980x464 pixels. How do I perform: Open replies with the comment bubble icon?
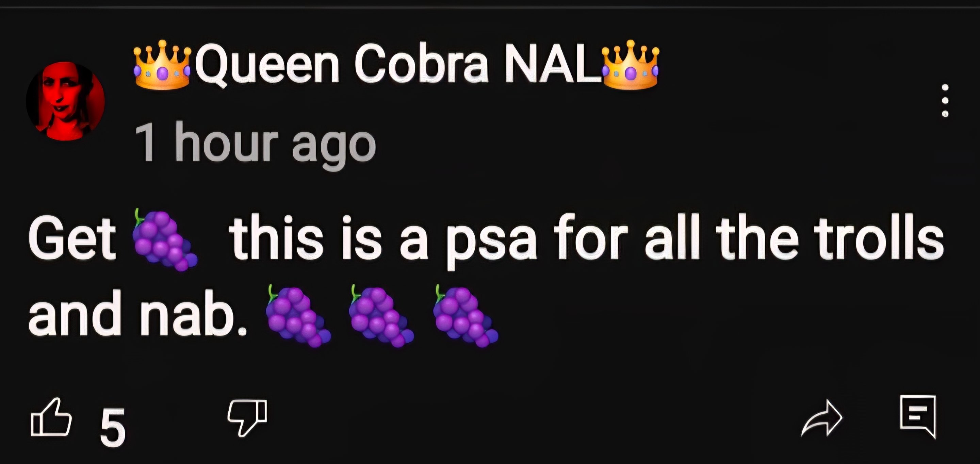tap(918, 417)
